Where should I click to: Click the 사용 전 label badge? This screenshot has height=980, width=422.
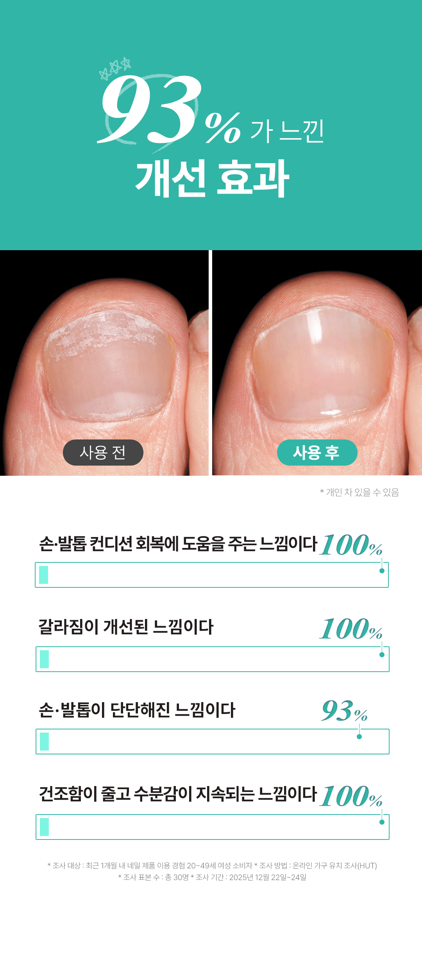click(x=103, y=452)
